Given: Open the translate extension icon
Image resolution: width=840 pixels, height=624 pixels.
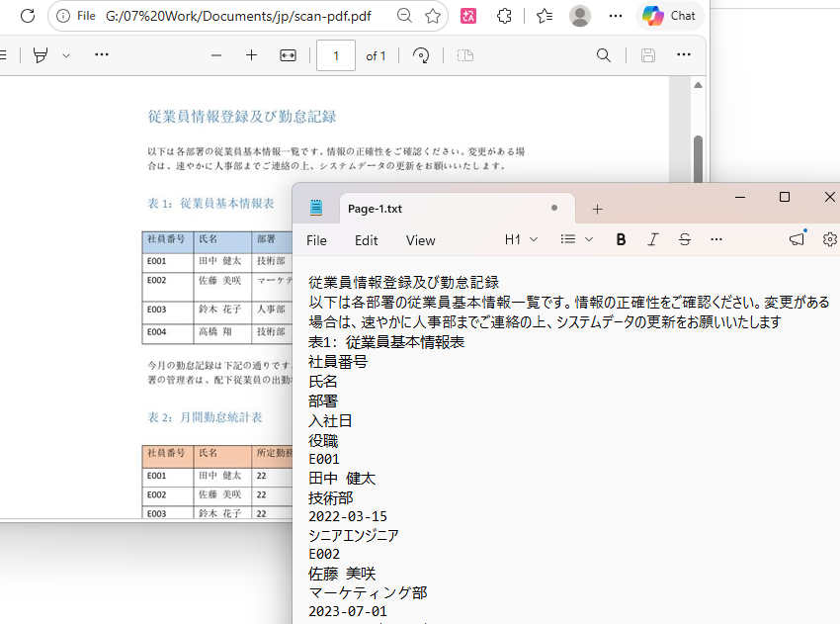Looking at the screenshot, I should point(468,16).
